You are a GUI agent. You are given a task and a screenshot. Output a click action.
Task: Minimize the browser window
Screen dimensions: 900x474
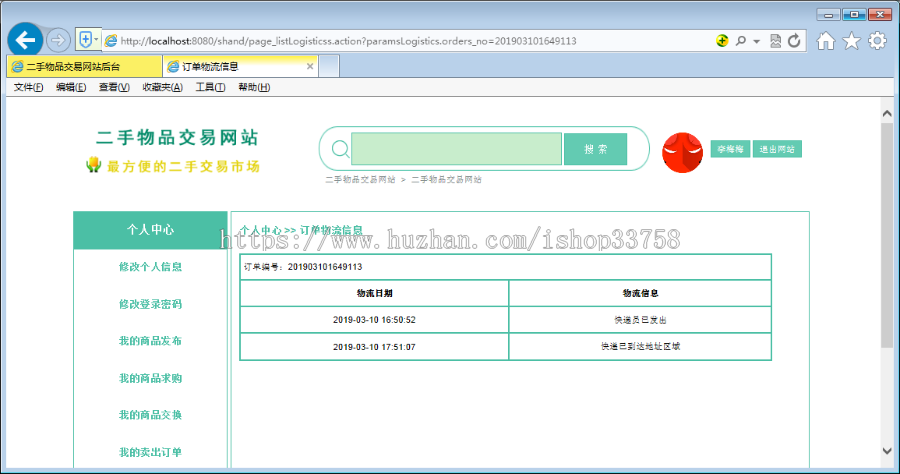(x=828, y=14)
